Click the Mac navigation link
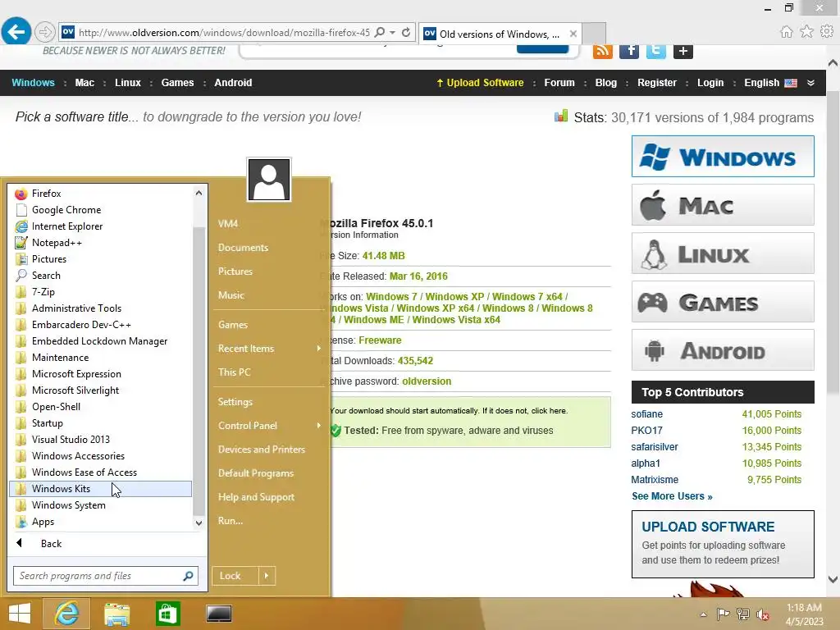Screen dimensions: 840x630 (x=84, y=83)
